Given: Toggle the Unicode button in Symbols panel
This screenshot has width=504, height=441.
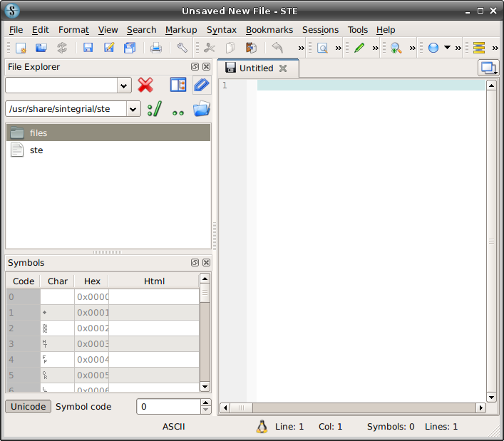Looking at the screenshot, I should [x=29, y=407].
